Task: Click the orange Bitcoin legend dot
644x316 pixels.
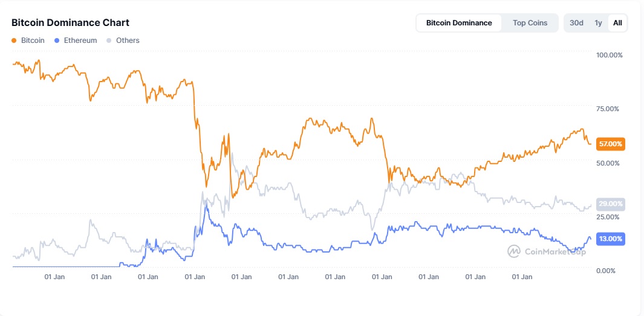Action: 14,40
